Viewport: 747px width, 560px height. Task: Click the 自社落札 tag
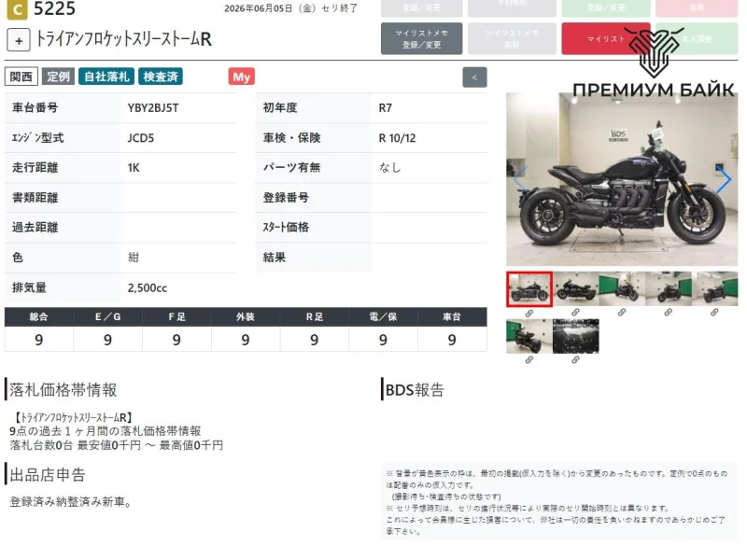click(x=106, y=77)
